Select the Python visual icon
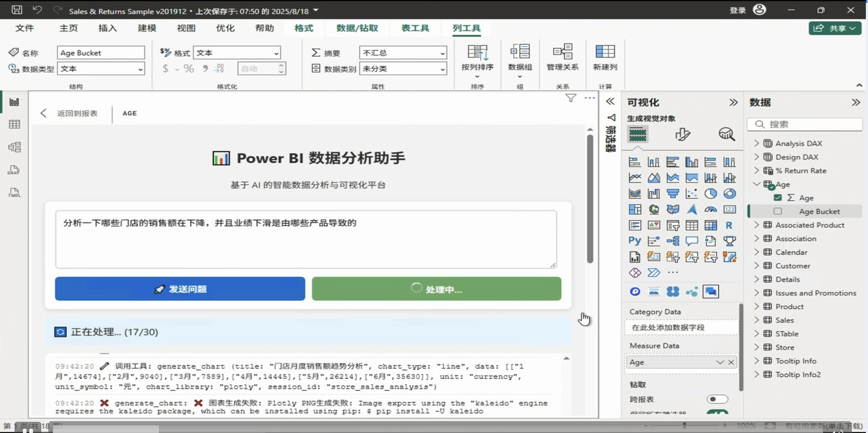The width and height of the screenshot is (868, 433). tap(635, 241)
